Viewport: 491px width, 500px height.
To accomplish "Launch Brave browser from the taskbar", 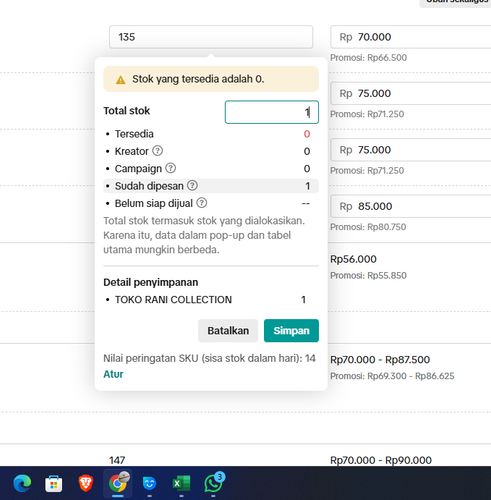I will [x=86, y=483].
